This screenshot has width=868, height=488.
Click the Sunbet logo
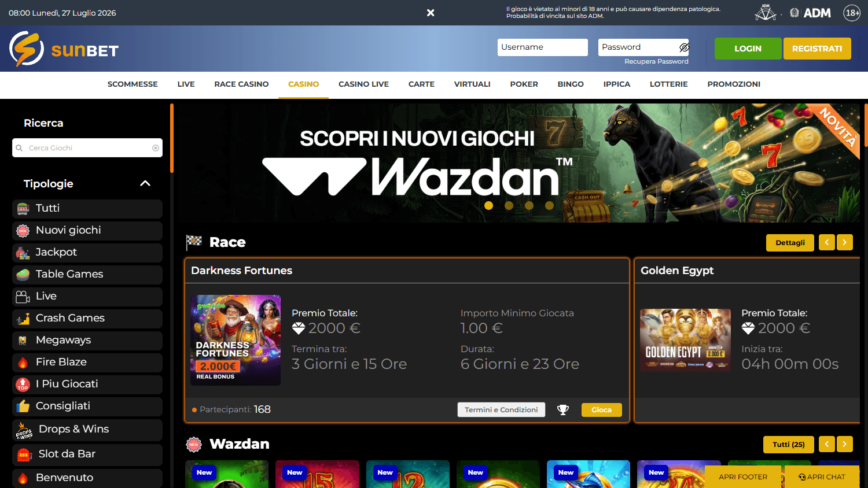(x=64, y=49)
